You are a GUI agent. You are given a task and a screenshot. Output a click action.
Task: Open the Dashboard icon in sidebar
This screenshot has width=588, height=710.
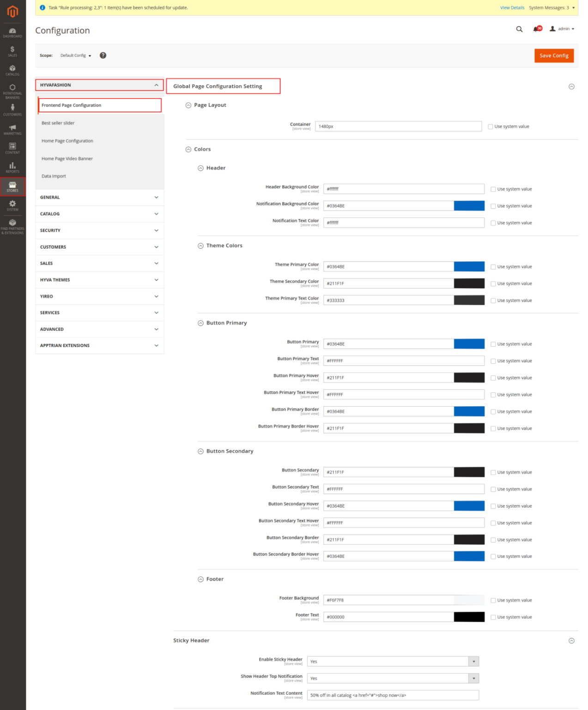click(12, 32)
